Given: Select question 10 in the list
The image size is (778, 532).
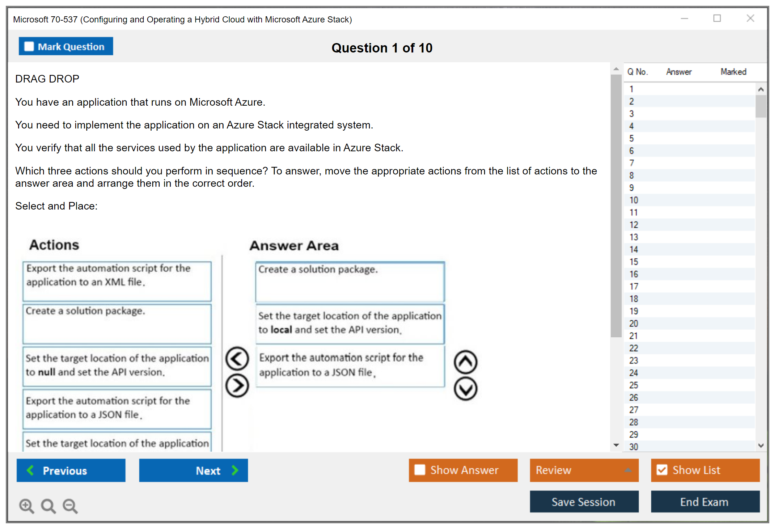Looking at the screenshot, I should 634,200.
